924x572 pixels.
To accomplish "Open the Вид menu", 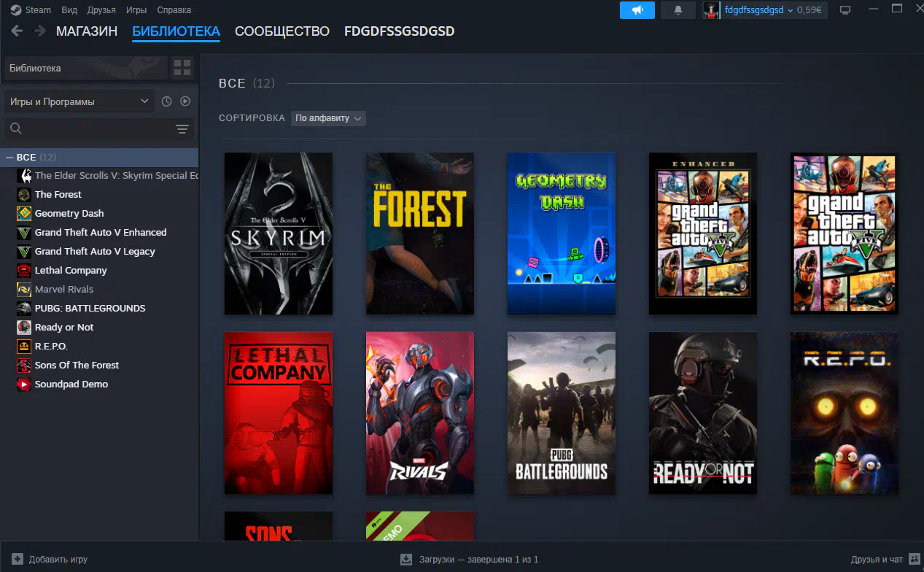I will point(69,10).
